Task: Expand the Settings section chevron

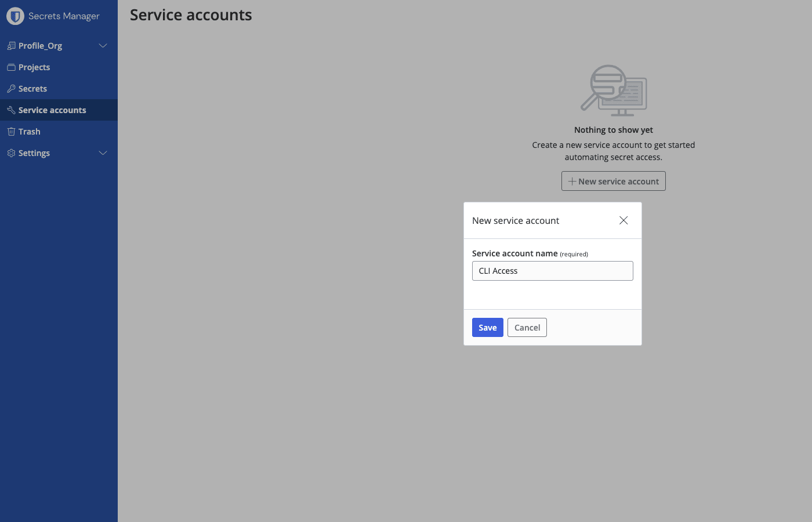Action: (103, 153)
